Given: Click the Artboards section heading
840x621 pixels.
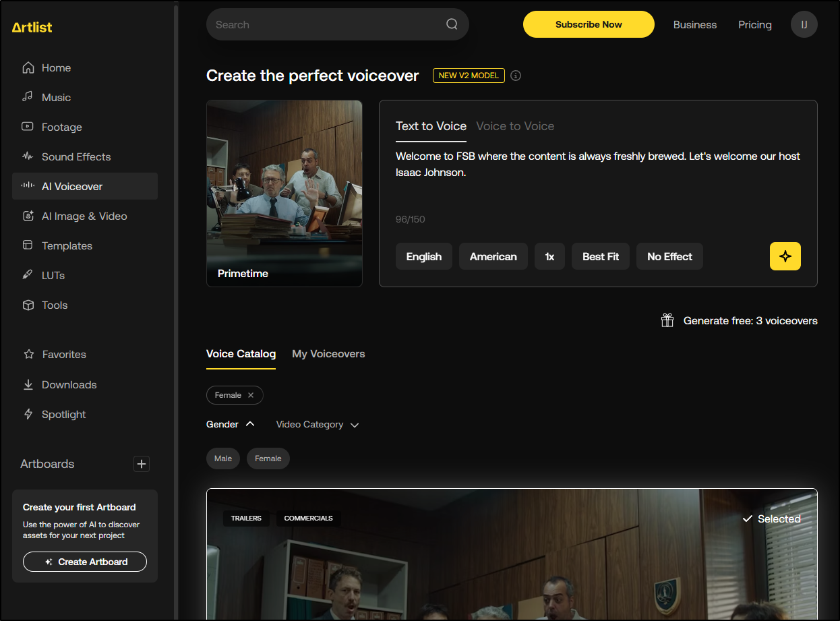Looking at the screenshot, I should (x=47, y=464).
